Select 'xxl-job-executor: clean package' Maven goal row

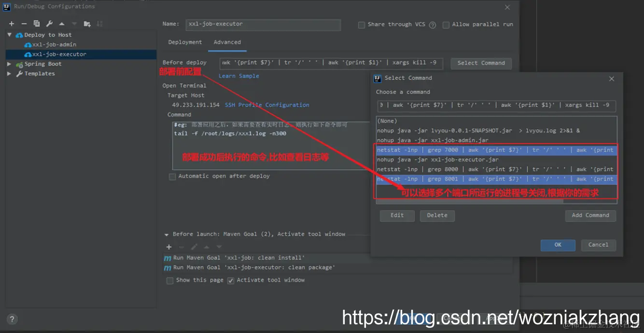coord(338,268)
